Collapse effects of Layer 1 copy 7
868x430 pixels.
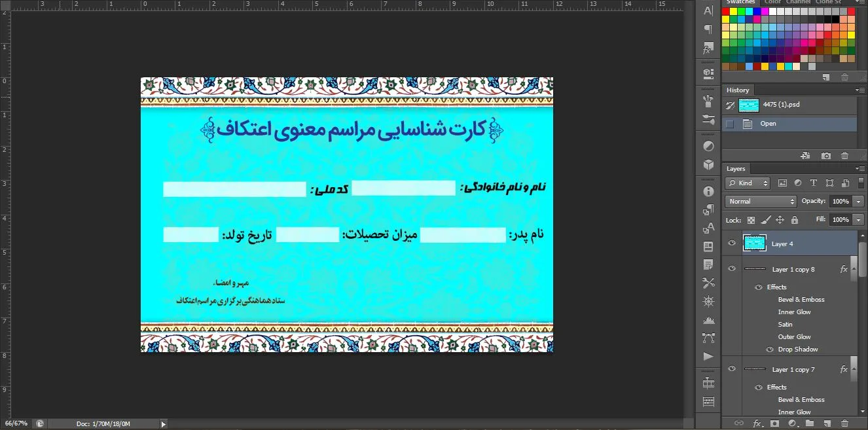point(854,369)
